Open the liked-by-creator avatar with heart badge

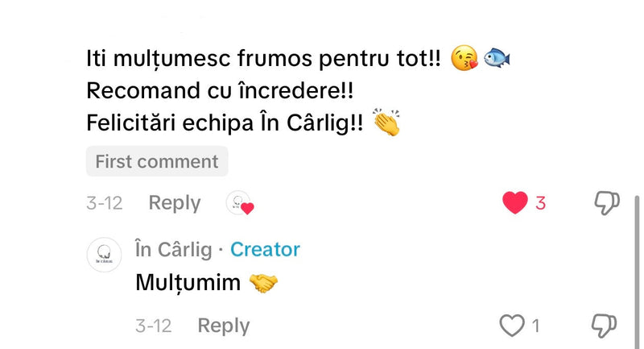click(240, 203)
